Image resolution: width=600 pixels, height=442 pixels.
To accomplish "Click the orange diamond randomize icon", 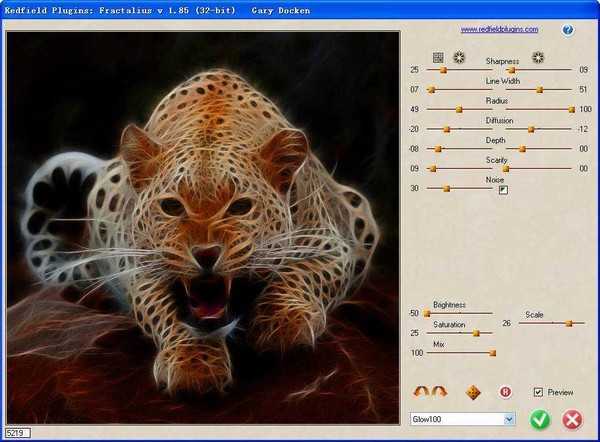I will pyautogui.click(x=475, y=391).
